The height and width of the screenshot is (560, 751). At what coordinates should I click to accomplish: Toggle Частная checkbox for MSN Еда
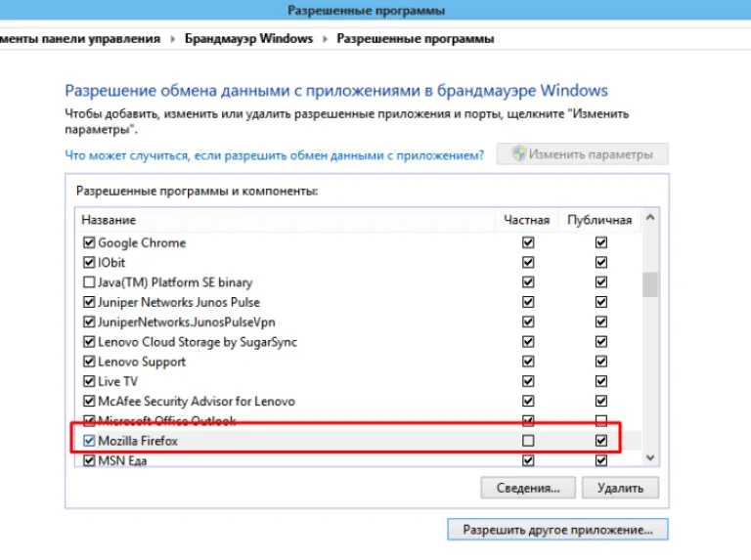pyautogui.click(x=528, y=460)
